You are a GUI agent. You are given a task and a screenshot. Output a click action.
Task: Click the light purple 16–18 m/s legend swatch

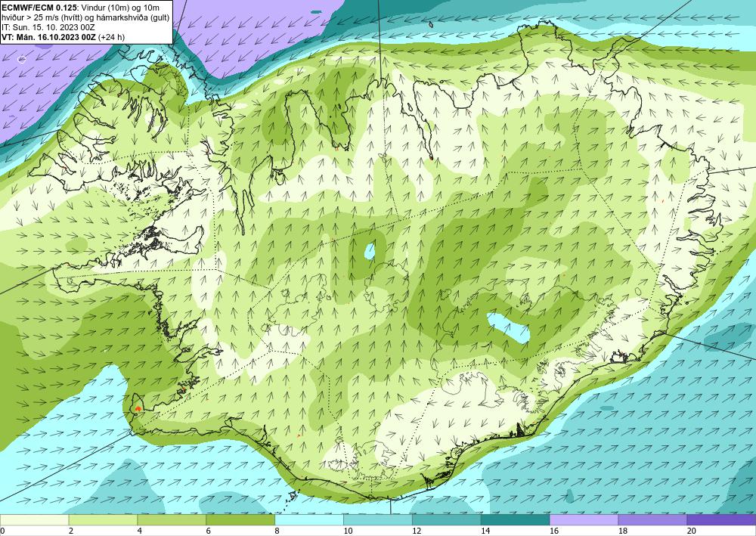584,520
